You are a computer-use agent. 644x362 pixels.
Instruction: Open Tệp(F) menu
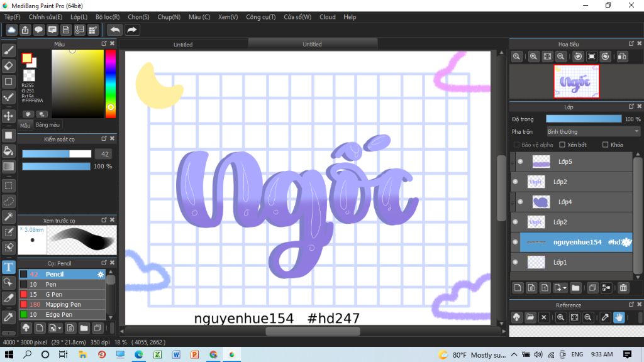[13, 17]
